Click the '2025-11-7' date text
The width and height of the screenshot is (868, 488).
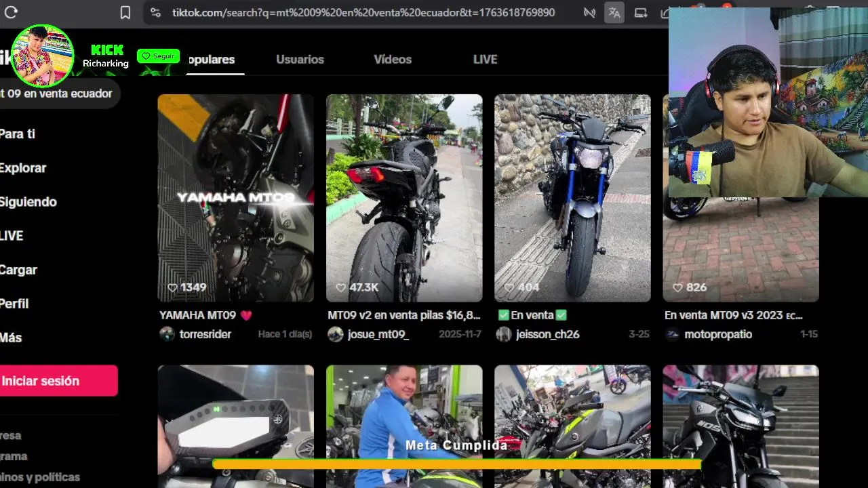pyautogui.click(x=460, y=334)
